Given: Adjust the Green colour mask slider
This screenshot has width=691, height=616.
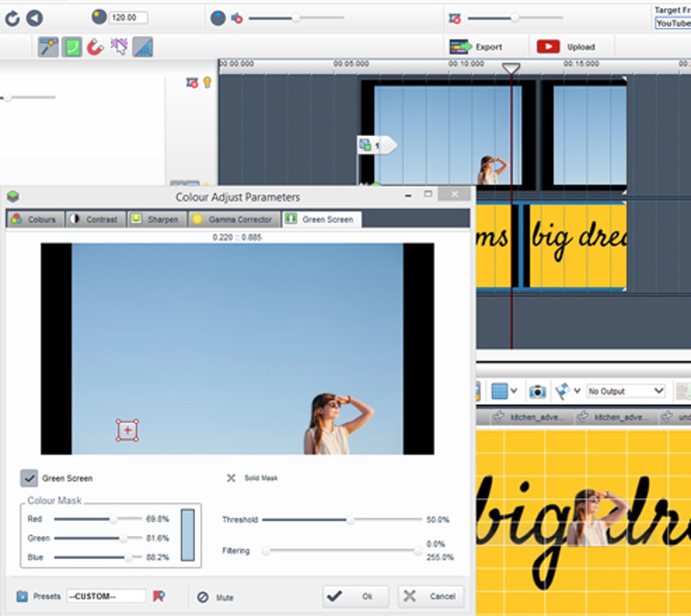Looking at the screenshot, I should pyautogui.click(x=123, y=538).
